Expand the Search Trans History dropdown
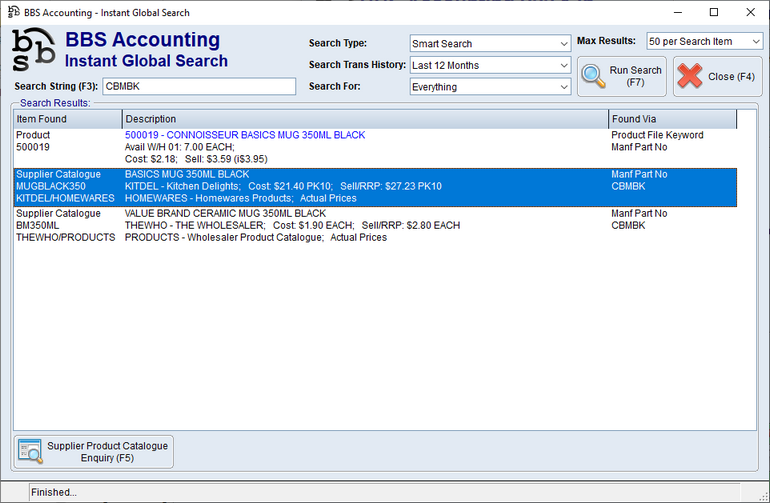 [490, 66]
